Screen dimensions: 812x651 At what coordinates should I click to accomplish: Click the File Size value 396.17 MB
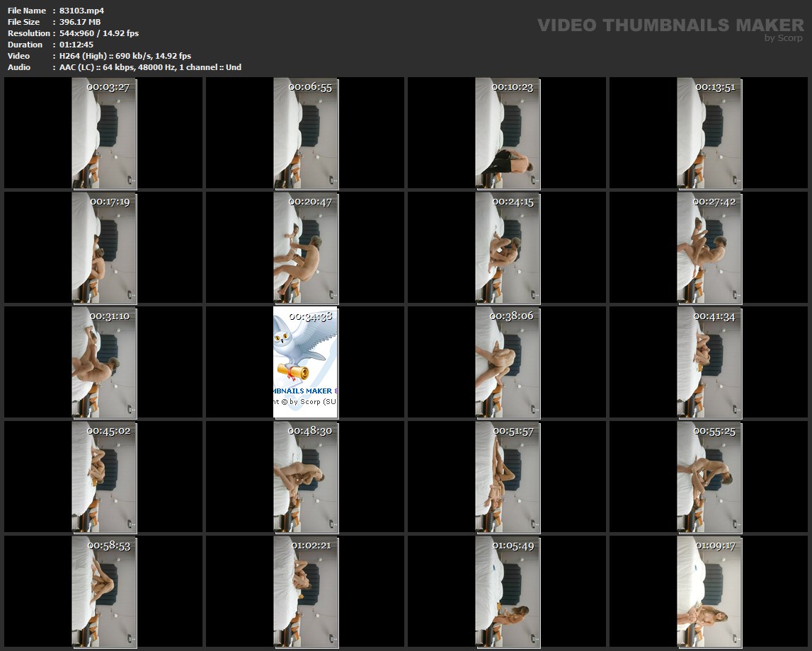coord(80,22)
